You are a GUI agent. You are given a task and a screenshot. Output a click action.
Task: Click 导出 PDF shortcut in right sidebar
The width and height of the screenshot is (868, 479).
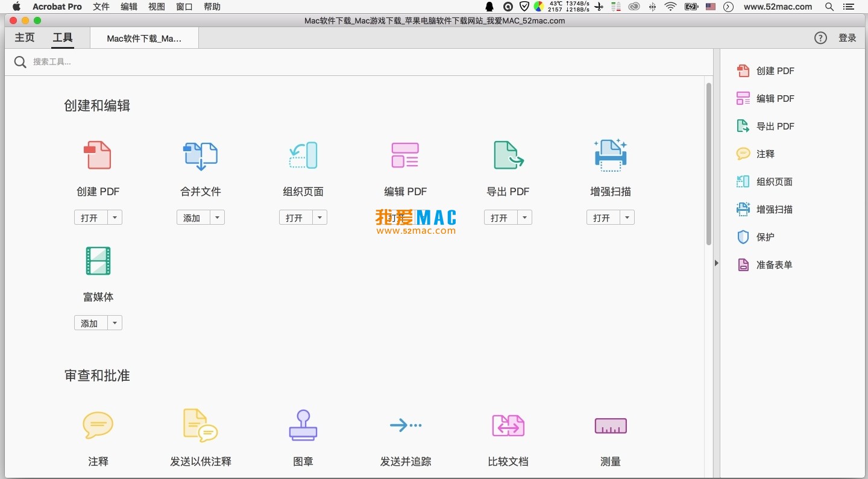click(x=766, y=127)
